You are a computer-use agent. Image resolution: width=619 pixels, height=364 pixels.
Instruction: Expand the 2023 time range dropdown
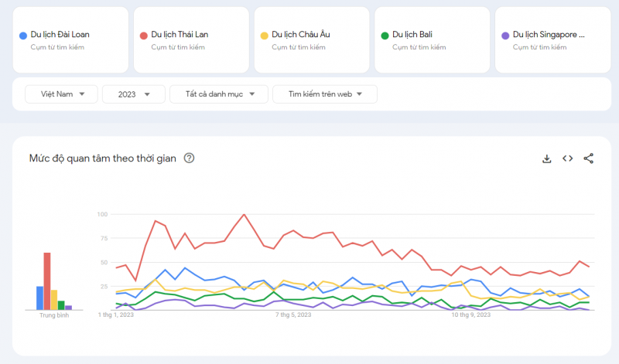pyautogui.click(x=134, y=94)
